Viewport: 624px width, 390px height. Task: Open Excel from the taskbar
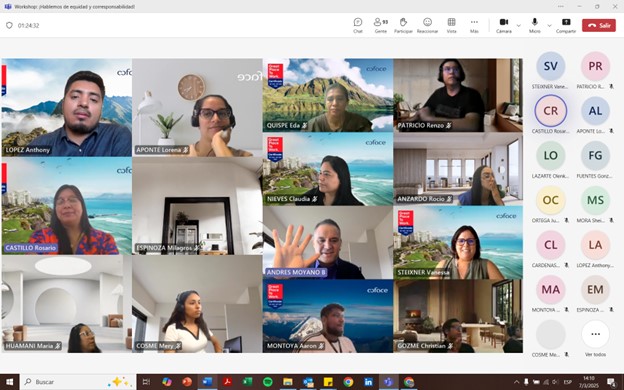point(248,382)
